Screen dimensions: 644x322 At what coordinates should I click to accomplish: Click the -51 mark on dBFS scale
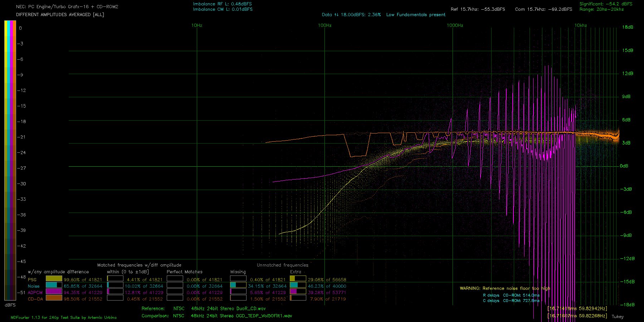21,292
